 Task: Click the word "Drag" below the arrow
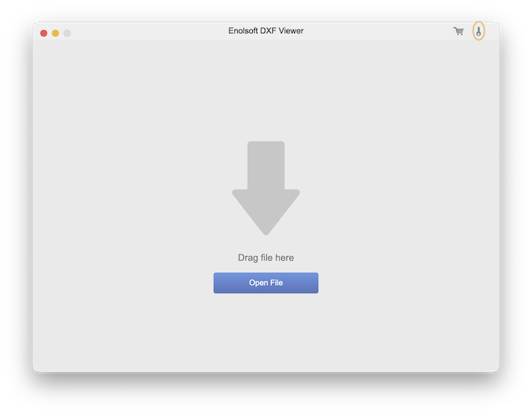point(248,258)
